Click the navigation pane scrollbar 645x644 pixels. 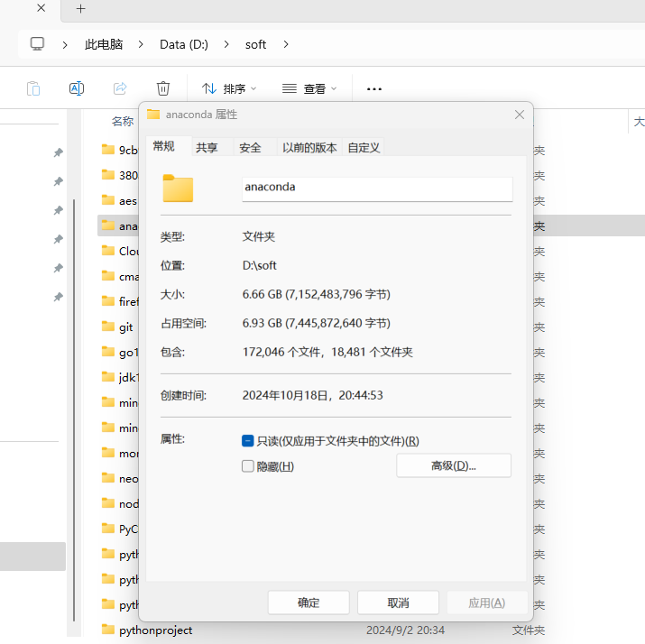tap(74, 410)
